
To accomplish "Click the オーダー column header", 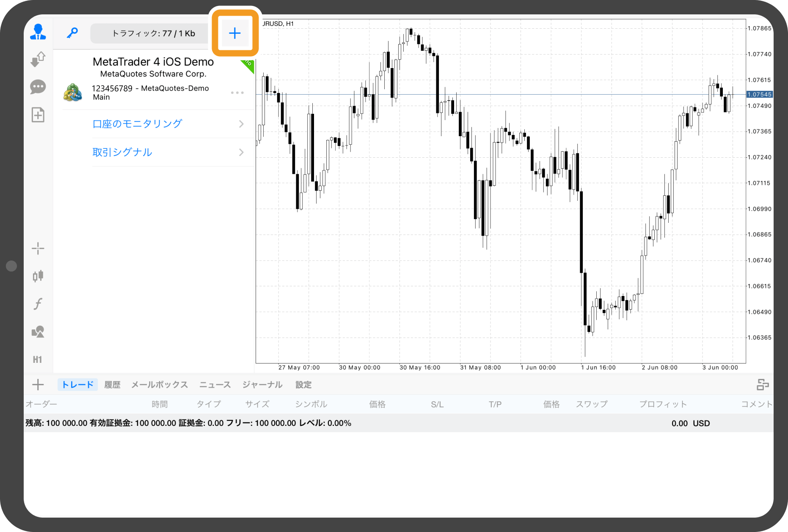I will pos(41,404).
